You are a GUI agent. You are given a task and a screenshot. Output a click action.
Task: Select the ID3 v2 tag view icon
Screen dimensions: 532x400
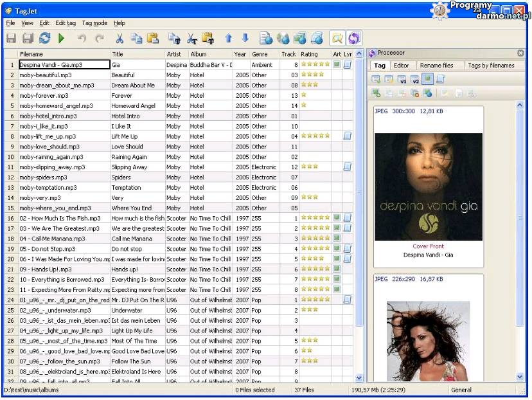(414, 80)
